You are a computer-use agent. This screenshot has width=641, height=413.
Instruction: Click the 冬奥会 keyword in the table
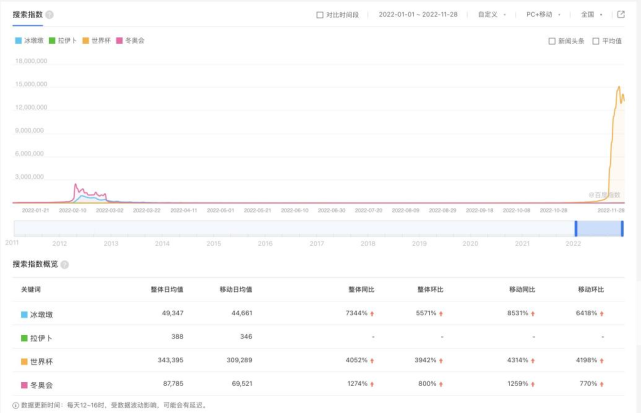(41, 385)
